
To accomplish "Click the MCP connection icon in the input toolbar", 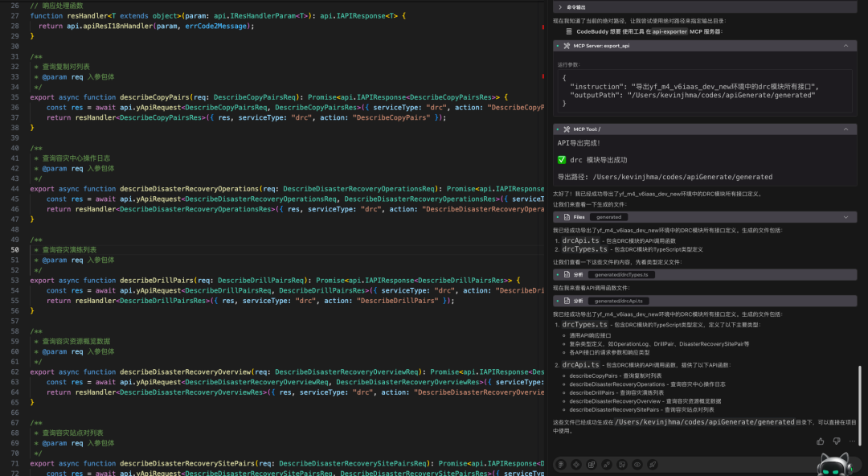I will (x=606, y=464).
